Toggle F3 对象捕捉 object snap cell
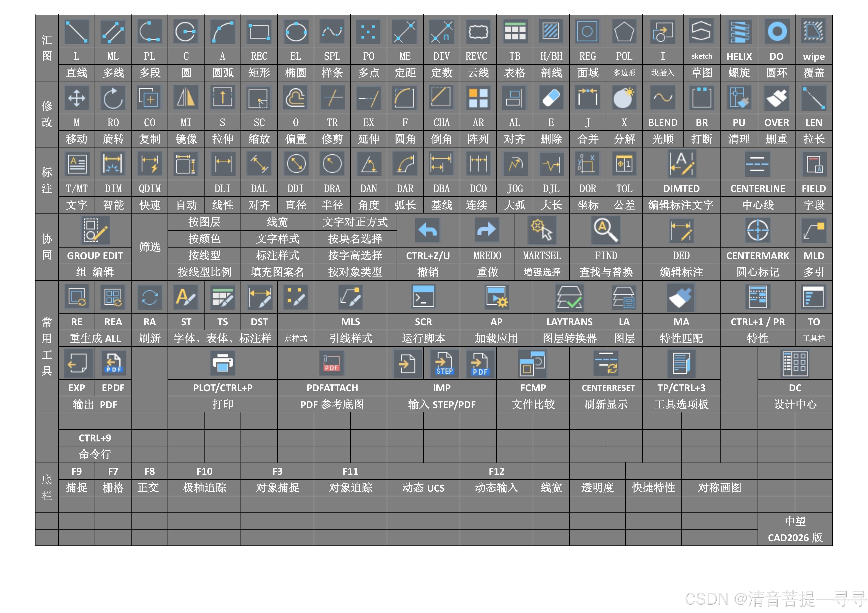 point(277,479)
